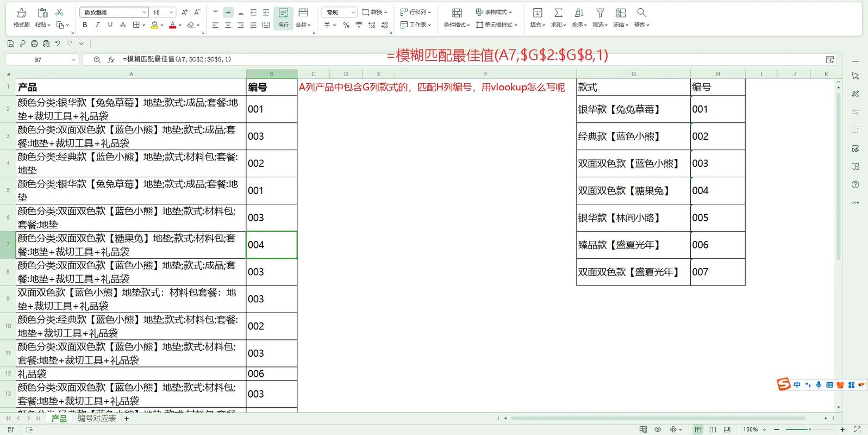Screen dimensions: 868x435
Task: Toggle Bold formatting
Action: (85, 25)
